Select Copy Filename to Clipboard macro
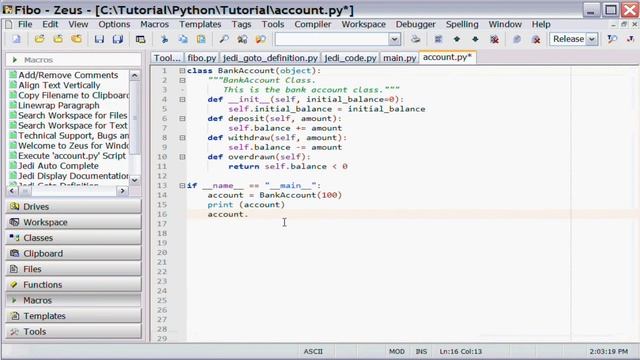This screenshot has width=640, height=360. pyautogui.click(x=69, y=95)
